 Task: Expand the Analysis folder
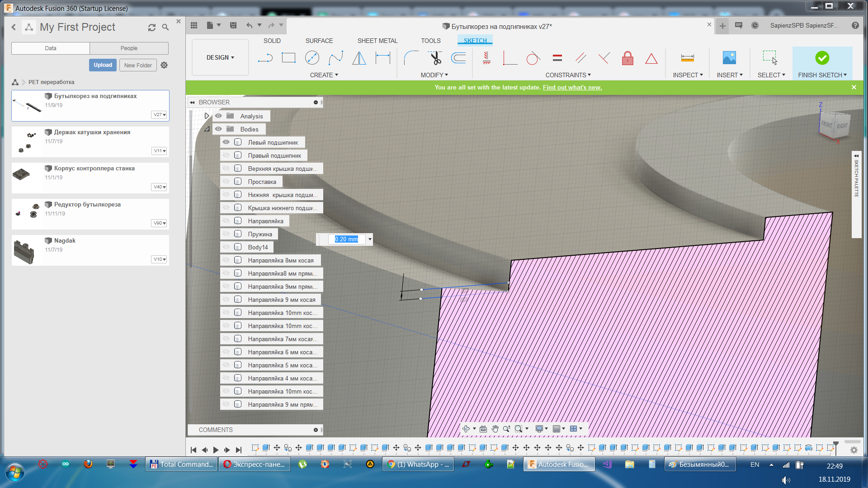coord(207,116)
